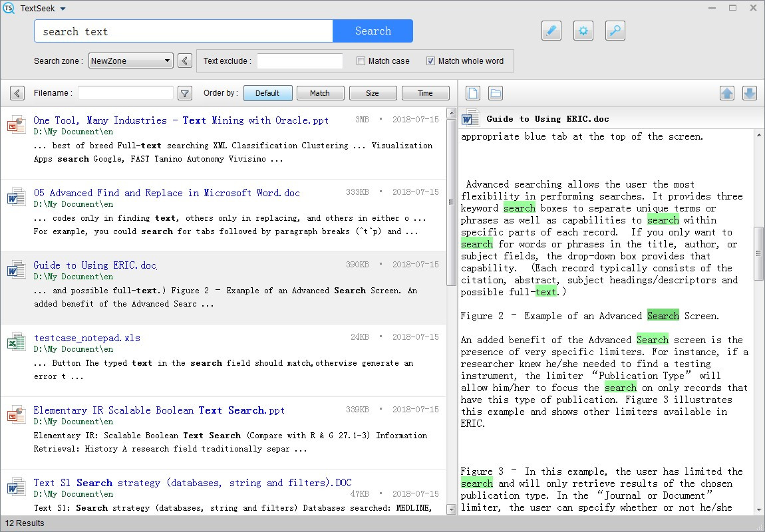The height and width of the screenshot is (532, 765).
Task: Click the 12 Results status bar text
Action: coord(25,523)
